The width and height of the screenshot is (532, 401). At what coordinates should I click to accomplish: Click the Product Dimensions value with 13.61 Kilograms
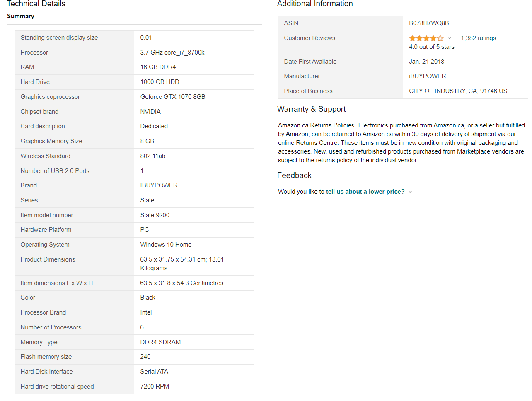[x=182, y=264]
